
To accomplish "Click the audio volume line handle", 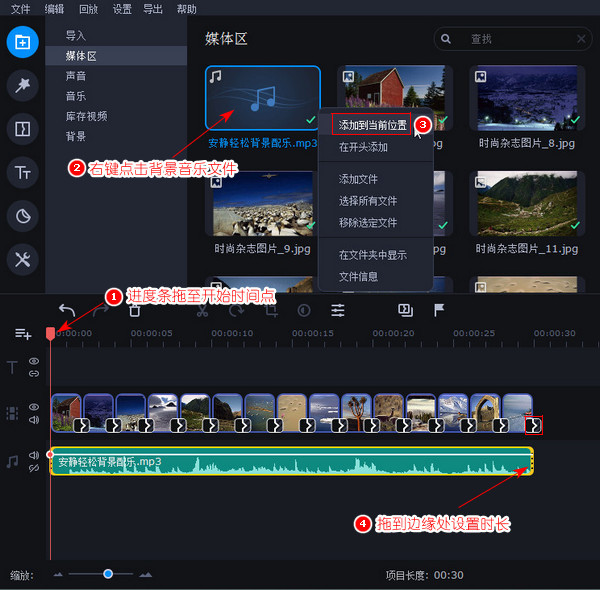I will [x=50, y=454].
